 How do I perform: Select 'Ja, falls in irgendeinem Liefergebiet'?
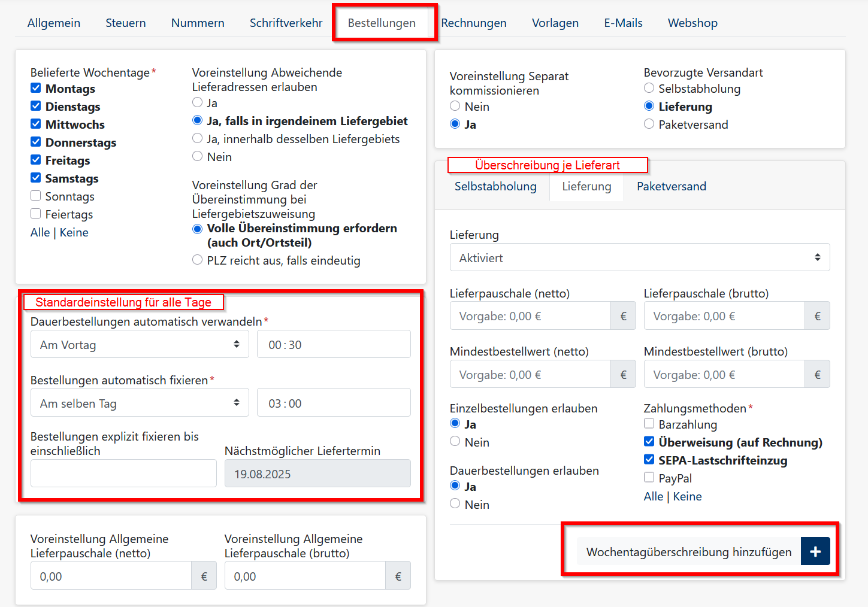[197, 120]
